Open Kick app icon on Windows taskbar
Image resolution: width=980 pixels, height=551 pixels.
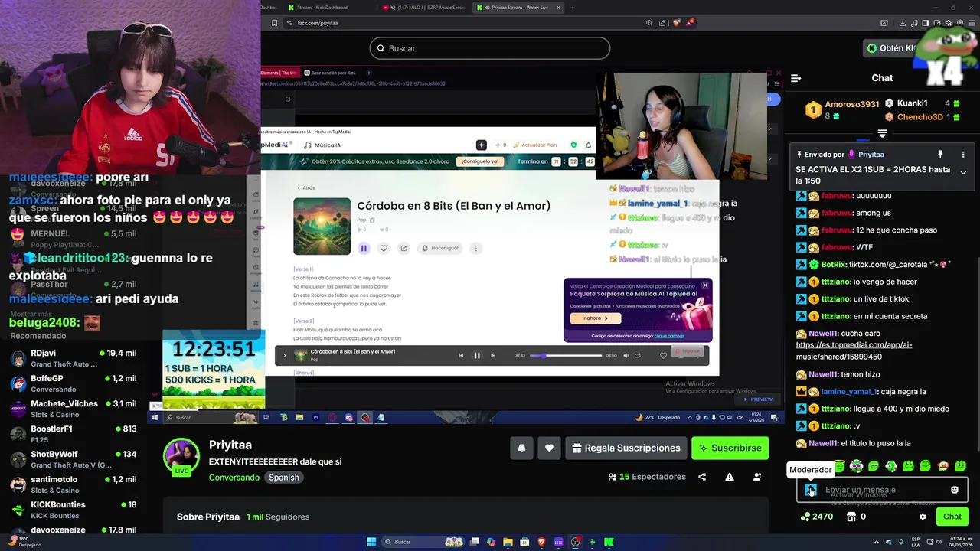click(609, 542)
